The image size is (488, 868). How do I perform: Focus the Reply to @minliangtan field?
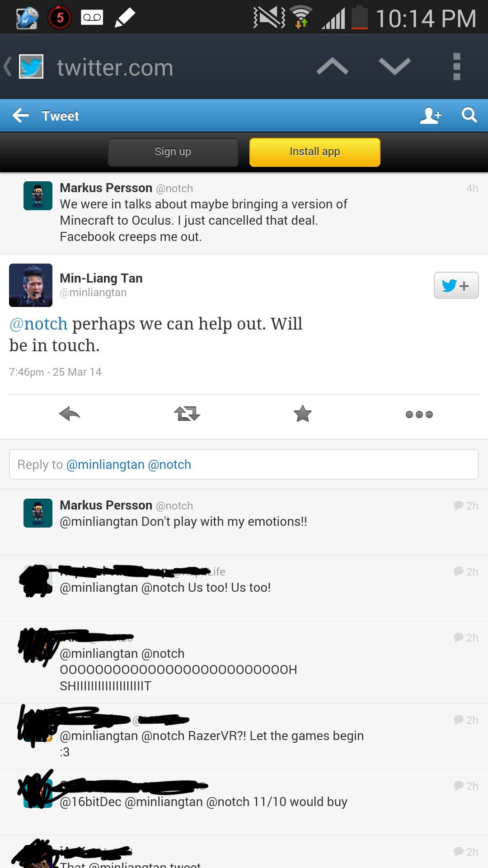(x=244, y=464)
